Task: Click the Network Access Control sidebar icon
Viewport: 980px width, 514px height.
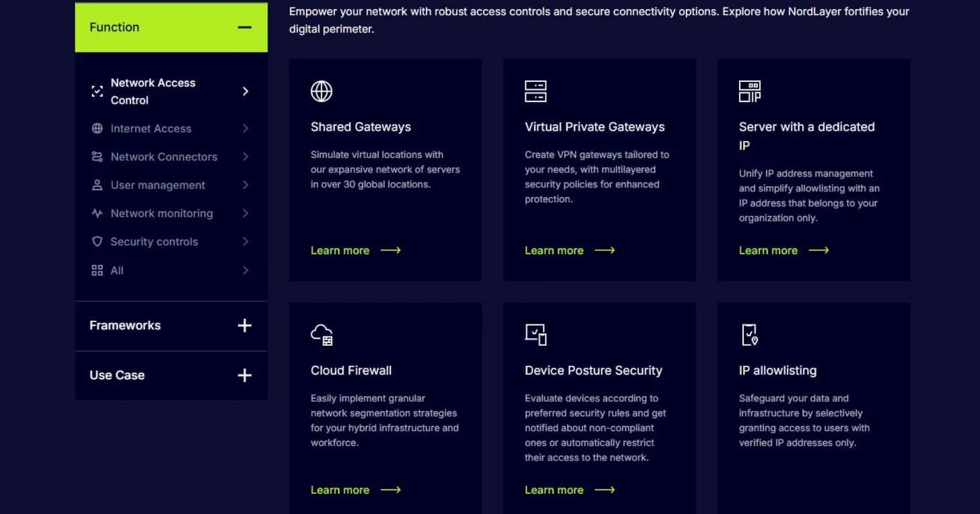Action: click(97, 91)
